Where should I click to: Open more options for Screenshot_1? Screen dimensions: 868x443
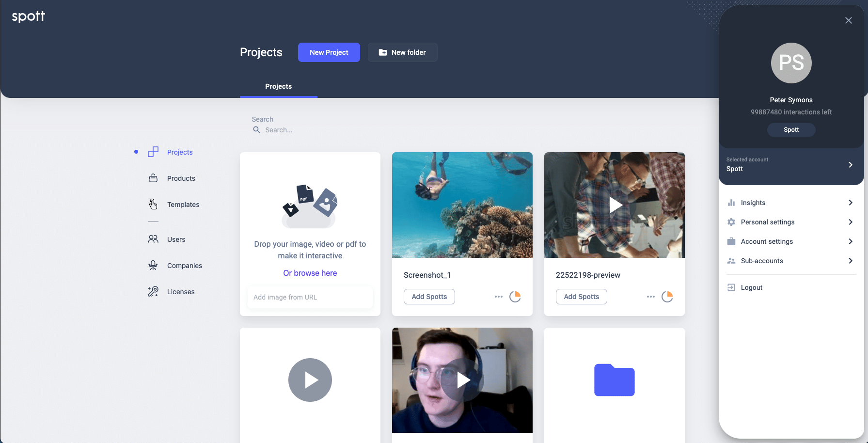coord(499,297)
